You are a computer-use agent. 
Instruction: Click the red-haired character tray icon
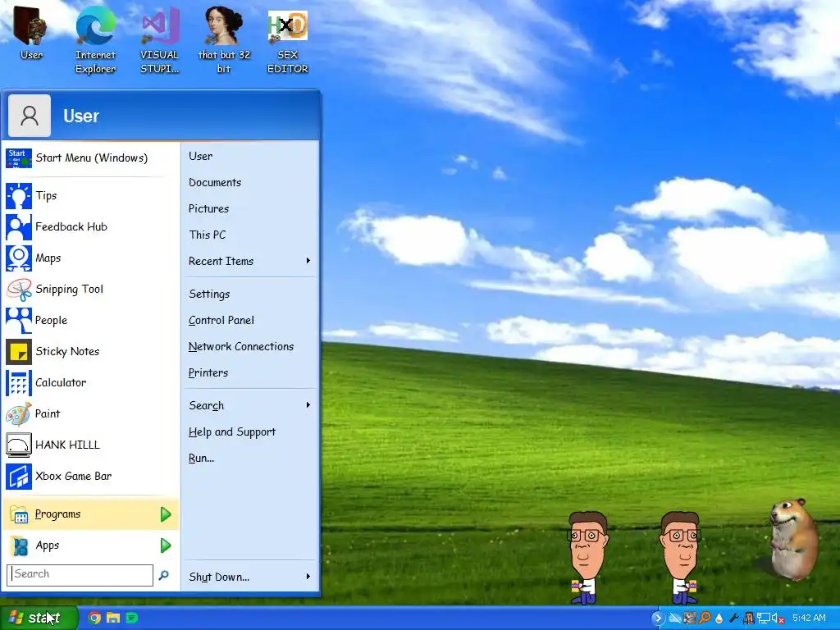tap(748, 619)
